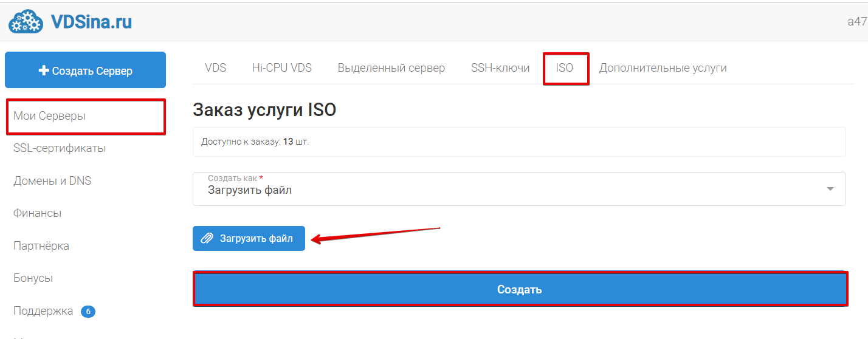868x339 pixels.
Task: Open the Загрузить файл select field
Action: (x=519, y=189)
